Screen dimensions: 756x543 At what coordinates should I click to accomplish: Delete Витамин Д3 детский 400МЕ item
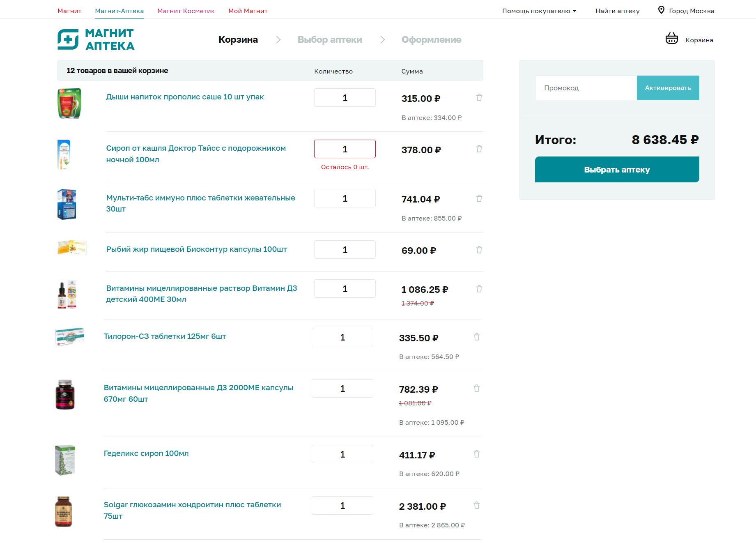[479, 289]
